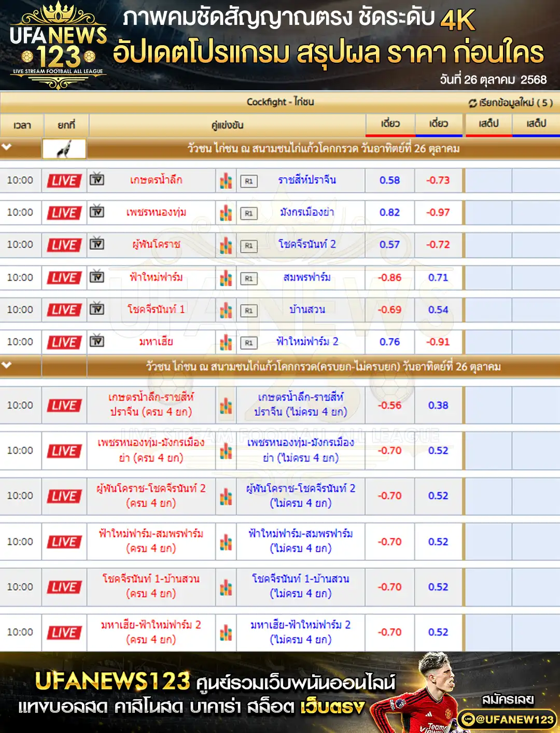The height and width of the screenshot is (733, 560).
Task: Click the rooster thumbnail in section header
Action: 64,149
